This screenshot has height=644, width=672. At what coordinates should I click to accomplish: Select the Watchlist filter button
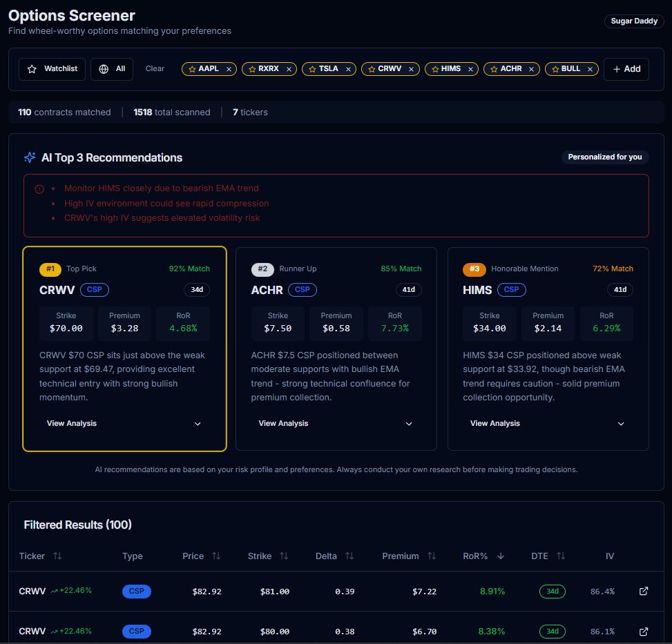pyautogui.click(x=52, y=69)
